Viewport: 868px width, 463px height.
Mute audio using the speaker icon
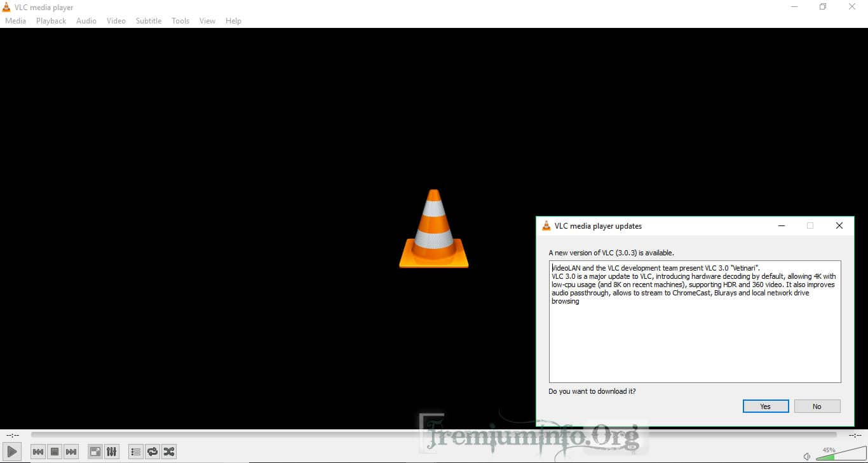point(807,456)
